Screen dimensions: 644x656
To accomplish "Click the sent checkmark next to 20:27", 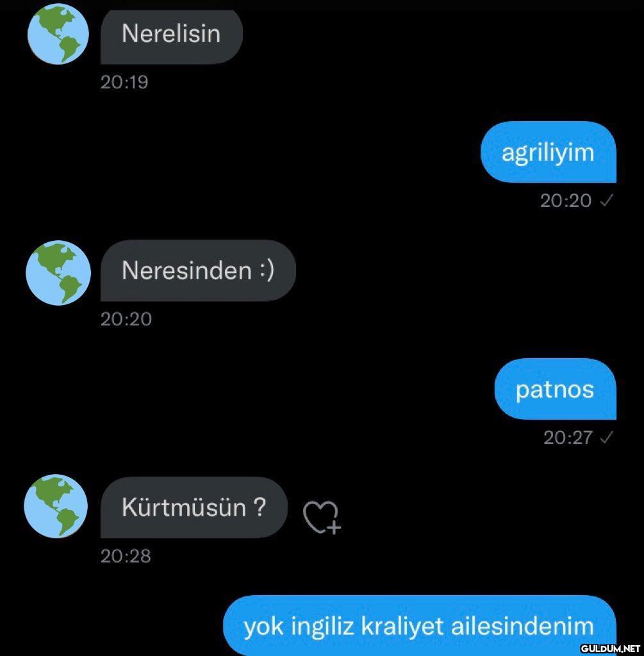I will [606, 438].
